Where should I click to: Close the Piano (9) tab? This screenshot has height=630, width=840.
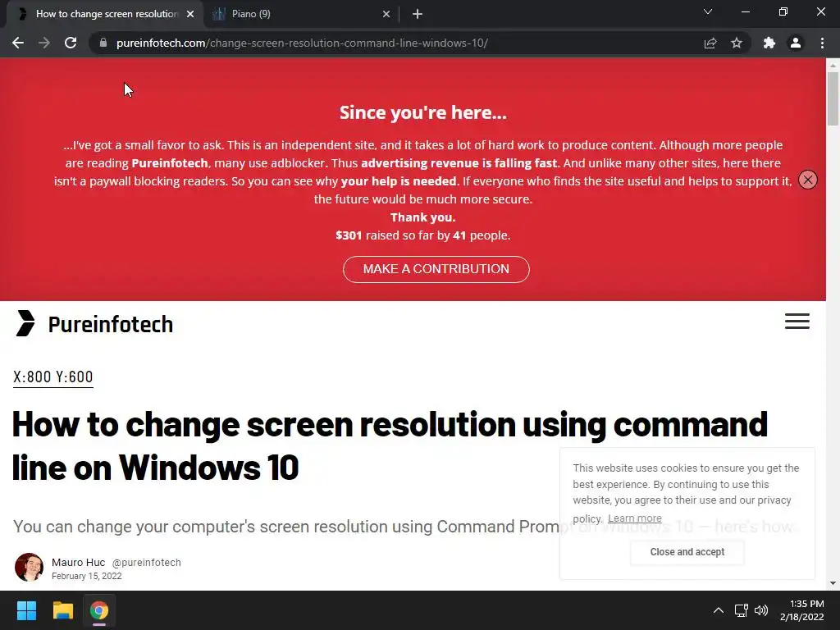386,15
